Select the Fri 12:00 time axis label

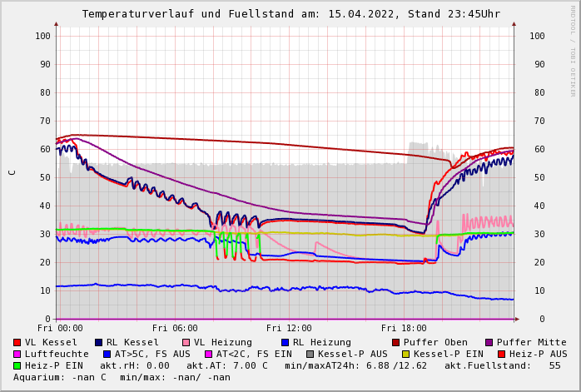coord(289,328)
